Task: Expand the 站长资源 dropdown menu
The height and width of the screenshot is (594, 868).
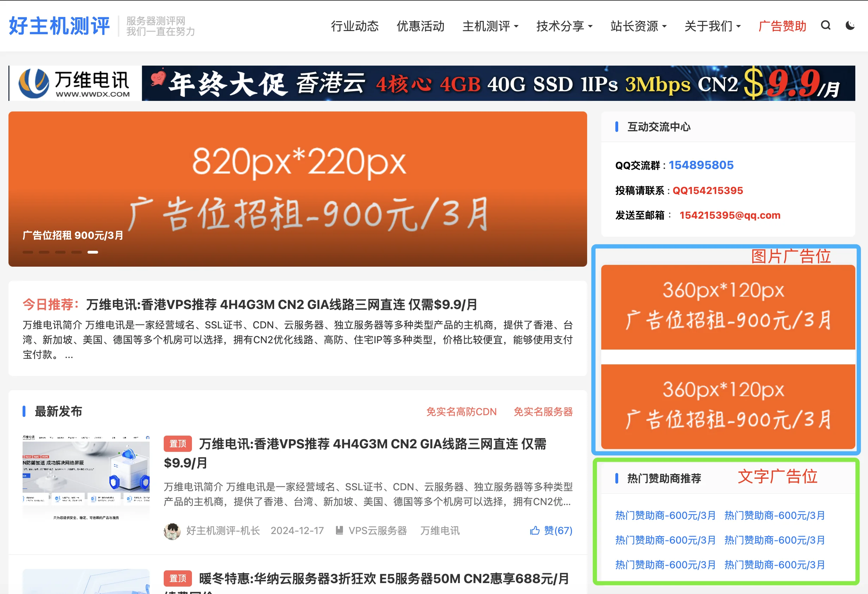Action: (x=638, y=26)
